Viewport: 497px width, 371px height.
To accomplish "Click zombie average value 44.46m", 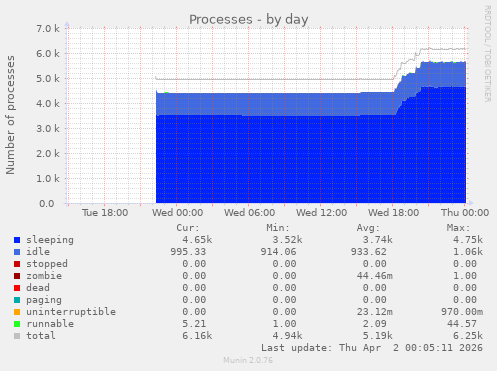I will 375,276.
